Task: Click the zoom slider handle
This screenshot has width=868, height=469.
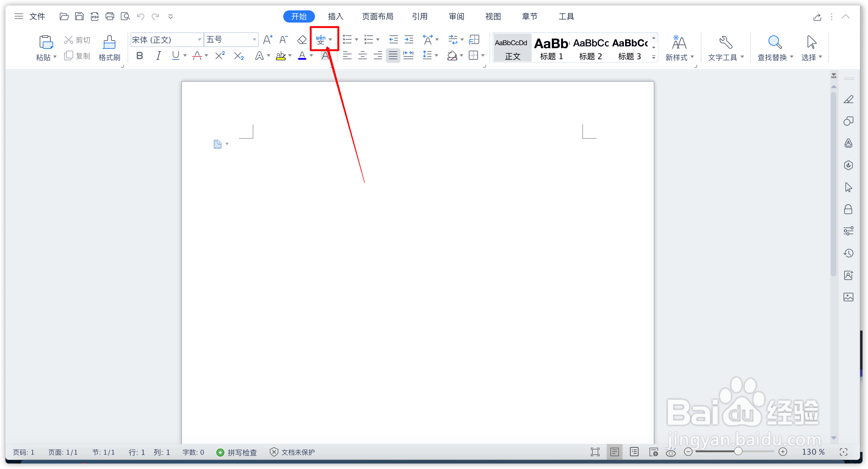Action: point(738,452)
